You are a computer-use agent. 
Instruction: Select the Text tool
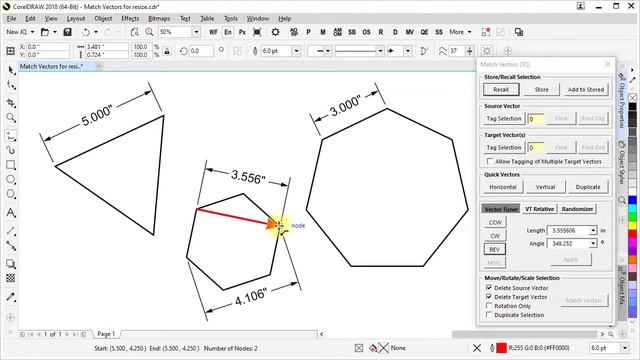click(11, 212)
